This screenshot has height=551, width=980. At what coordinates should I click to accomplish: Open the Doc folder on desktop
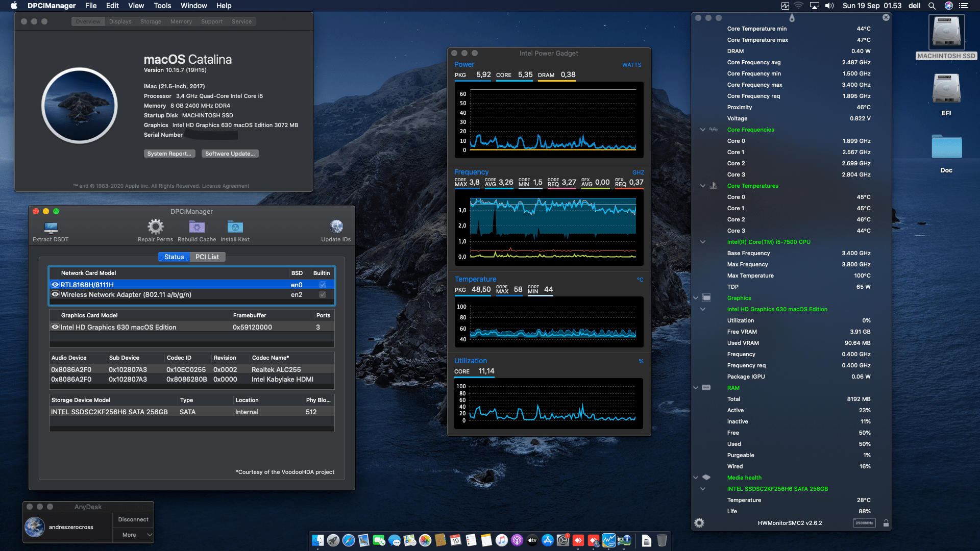pyautogui.click(x=946, y=147)
